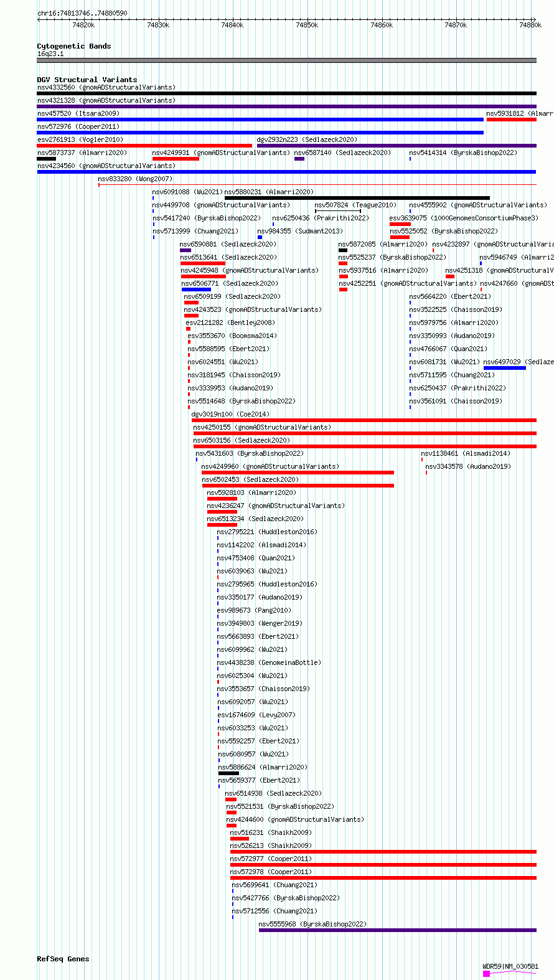The width and height of the screenshot is (554, 980).
Task: Click the nsv6091088 (Wu2021) label
Action: [x=187, y=192]
